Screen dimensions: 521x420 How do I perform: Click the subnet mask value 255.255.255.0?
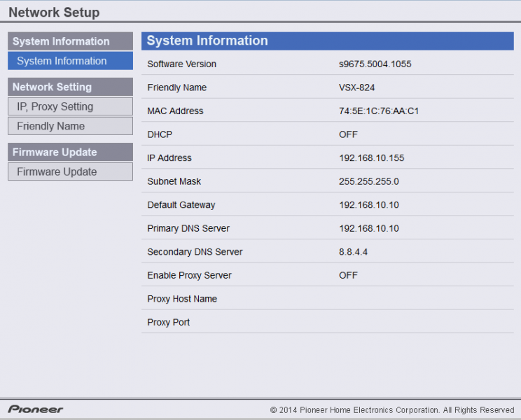368,181
